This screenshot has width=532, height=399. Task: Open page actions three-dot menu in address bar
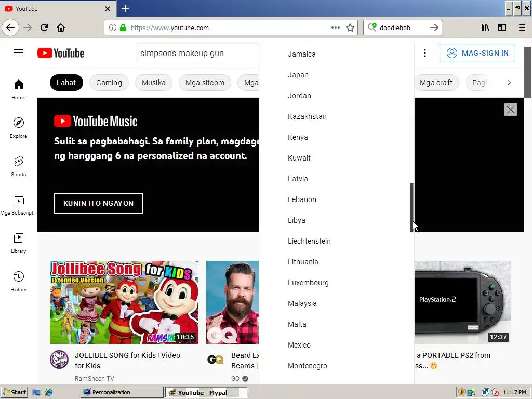(336, 28)
